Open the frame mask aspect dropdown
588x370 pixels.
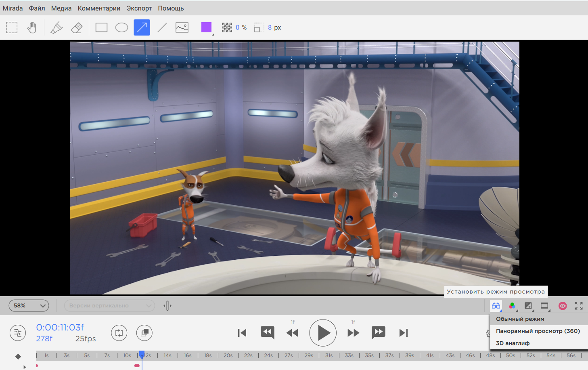[x=545, y=306]
